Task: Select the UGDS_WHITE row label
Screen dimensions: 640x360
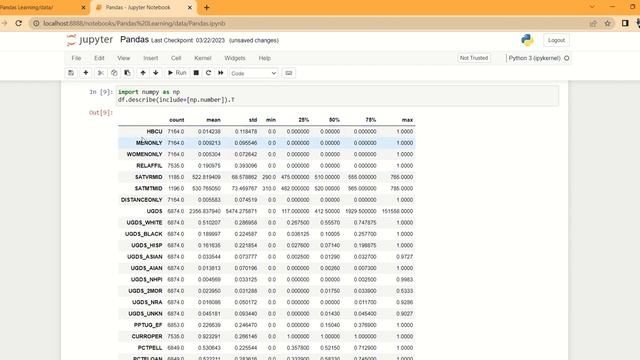Action: click(x=144, y=223)
